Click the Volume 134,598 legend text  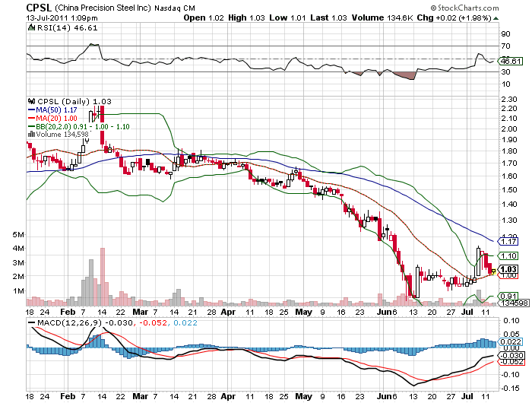click(x=62, y=135)
